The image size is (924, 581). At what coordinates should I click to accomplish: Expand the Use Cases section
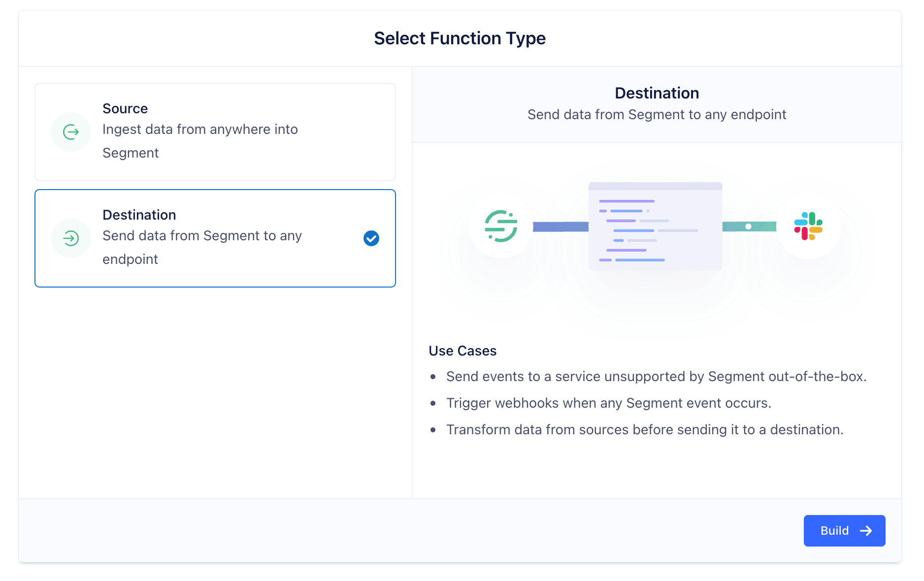coord(462,351)
